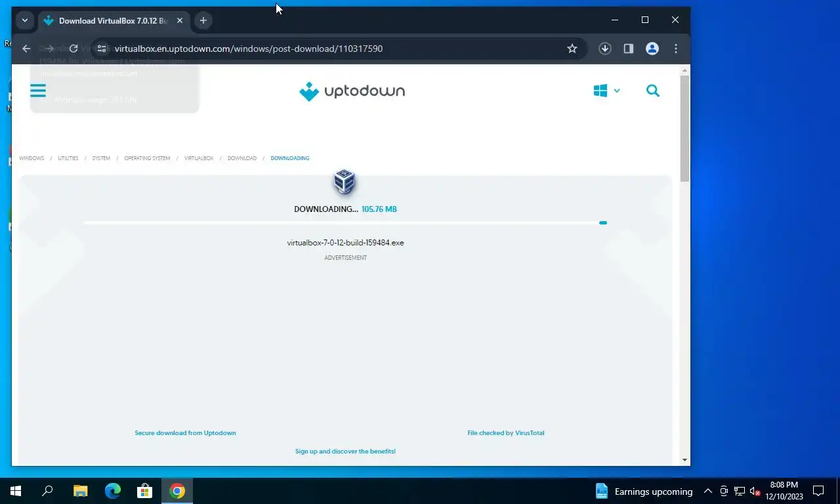Image resolution: width=840 pixels, height=504 pixels.
Task: Click the page scrollbar thumb
Action: [685, 129]
